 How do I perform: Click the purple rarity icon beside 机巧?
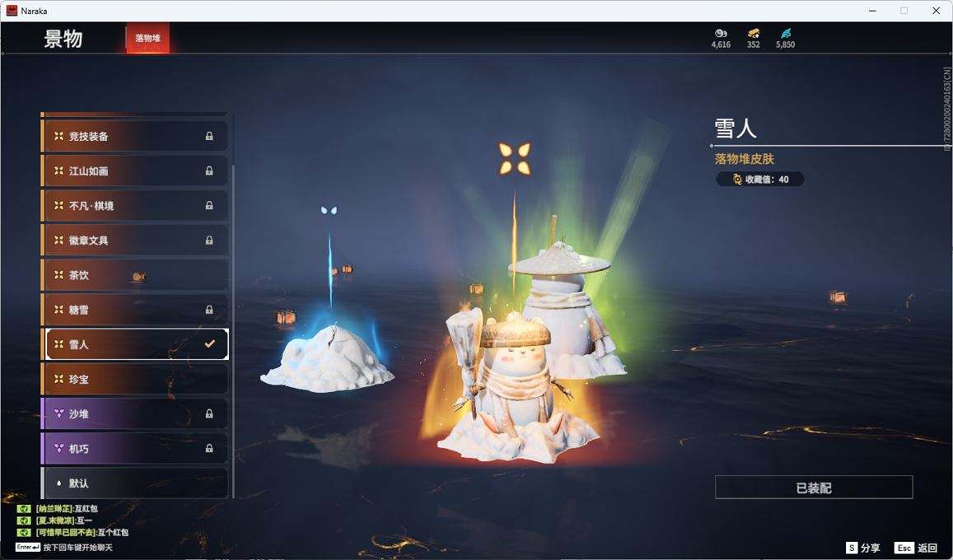pos(59,448)
